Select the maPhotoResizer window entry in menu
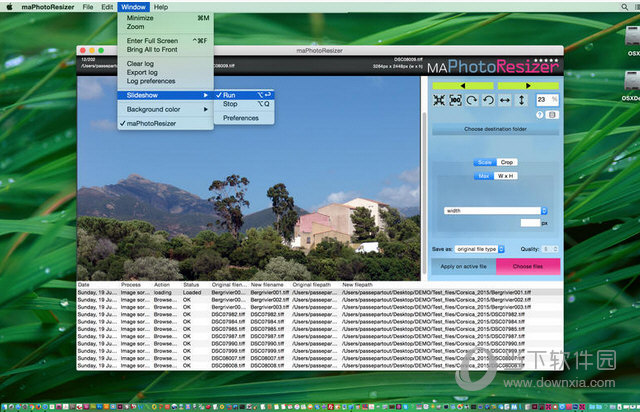The image size is (640, 412). pyautogui.click(x=165, y=123)
